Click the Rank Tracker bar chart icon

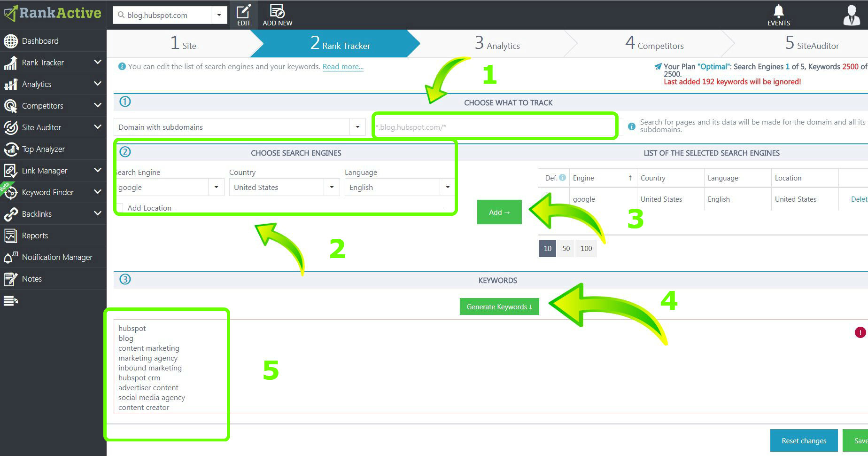[10, 63]
